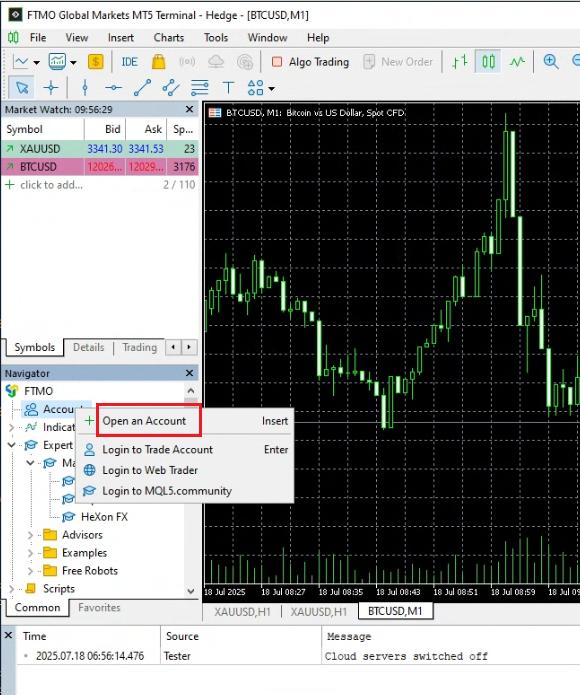Switch to BTCUSD,M1 chart tab
Viewport: 580px width, 695px height.
click(x=395, y=611)
